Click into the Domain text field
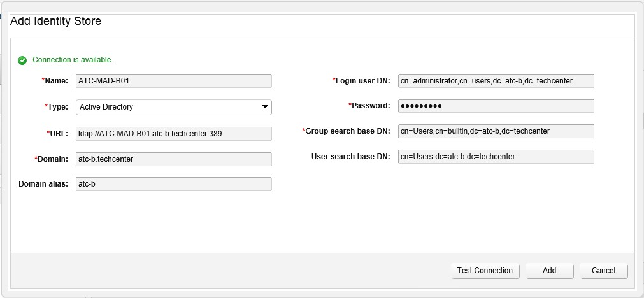The width and height of the screenshot is (644, 298). [173, 159]
